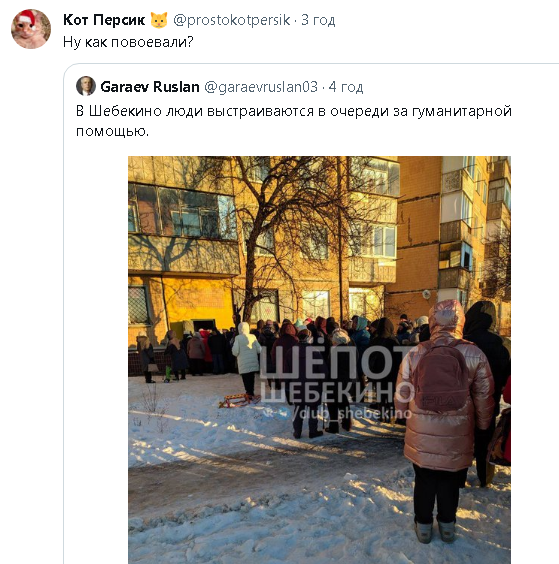Click the Кот Персик display name
559x564 pixels.
click(104, 20)
